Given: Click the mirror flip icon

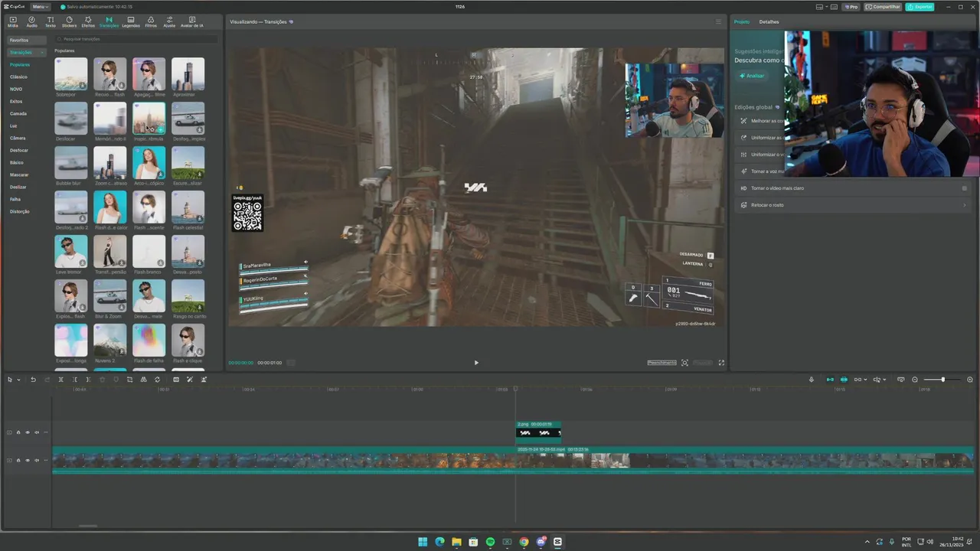Looking at the screenshot, I should [143, 380].
